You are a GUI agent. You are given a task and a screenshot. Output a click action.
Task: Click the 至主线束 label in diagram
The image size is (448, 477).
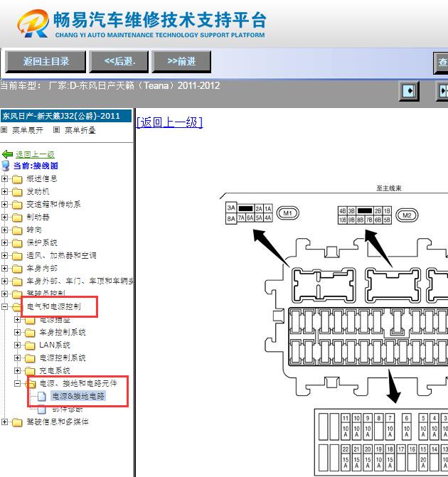click(389, 188)
